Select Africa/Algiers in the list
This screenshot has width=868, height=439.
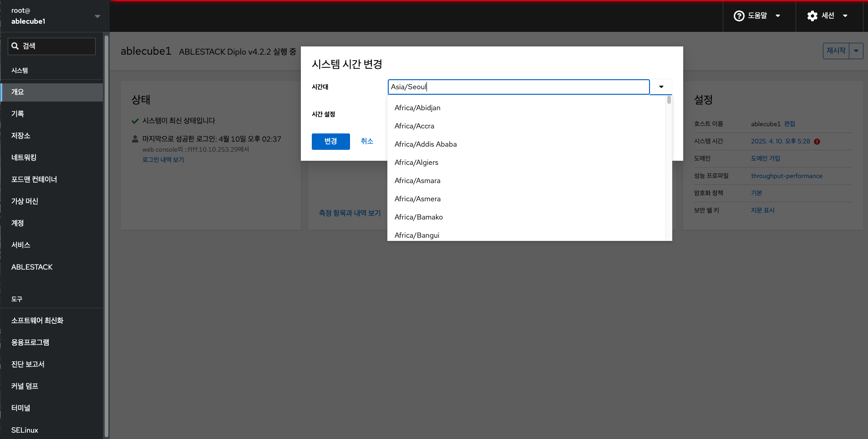(x=416, y=163)
